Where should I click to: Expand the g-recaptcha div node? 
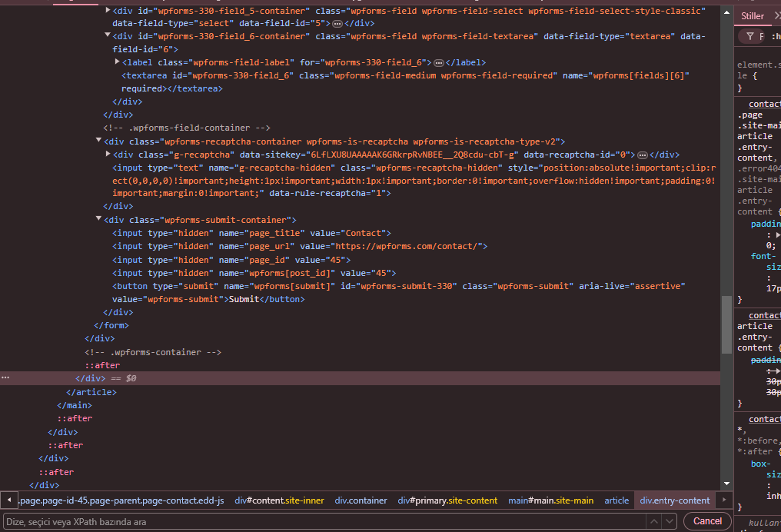(108, 154)
